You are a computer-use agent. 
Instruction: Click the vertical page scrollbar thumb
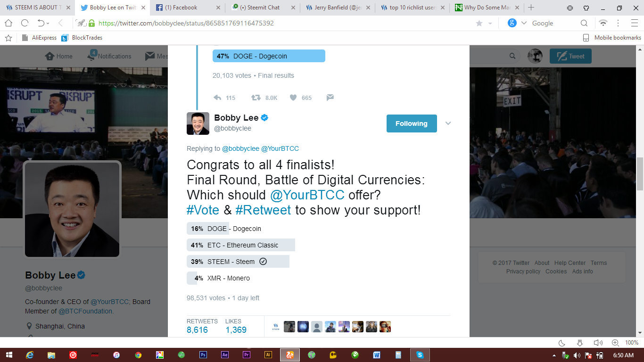pyautogui.click(x=640, y=173)
